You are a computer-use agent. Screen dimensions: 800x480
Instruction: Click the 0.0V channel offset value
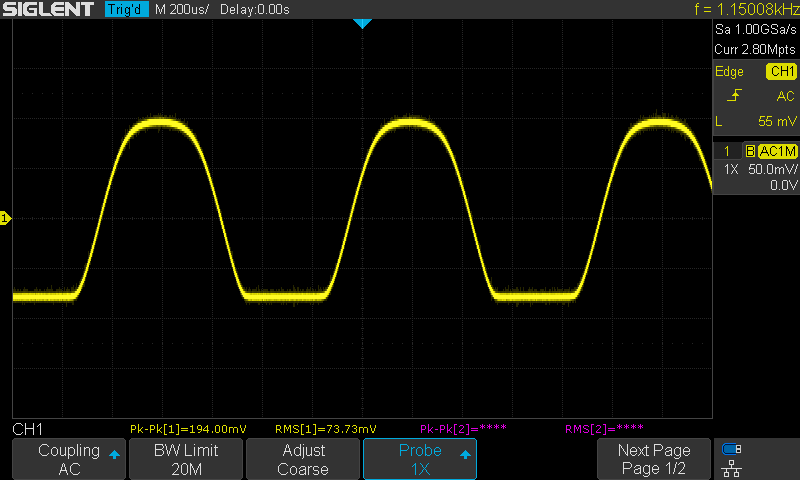(x=784, y=185)
